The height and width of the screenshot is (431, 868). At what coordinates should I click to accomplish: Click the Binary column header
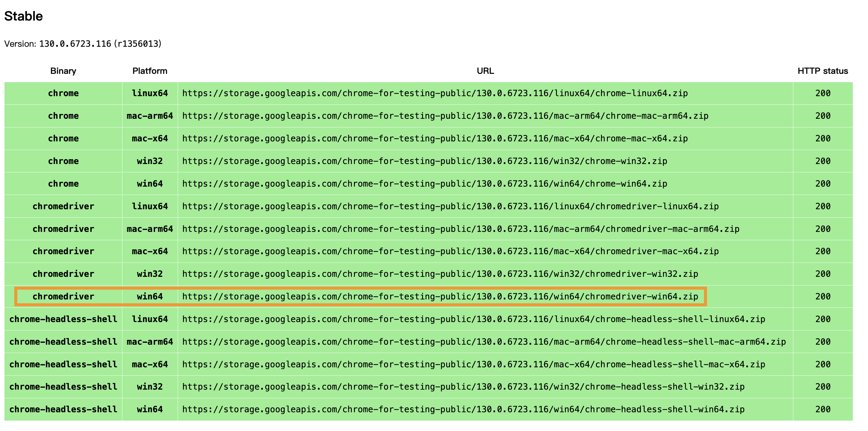63,71
